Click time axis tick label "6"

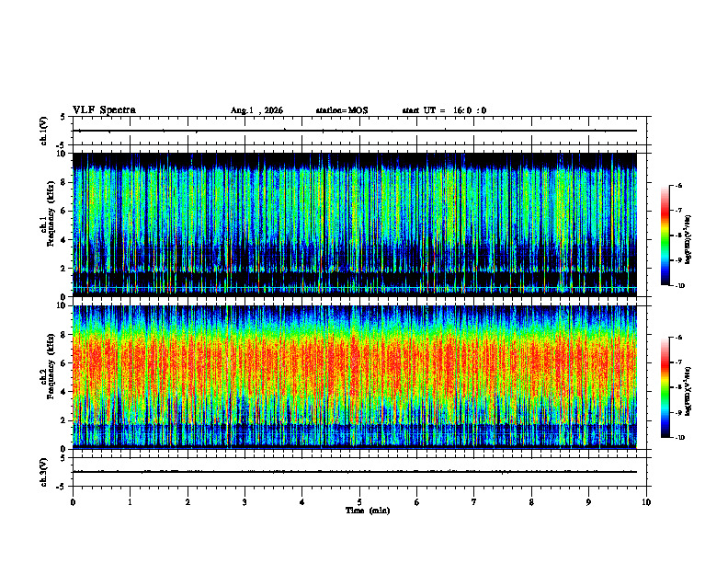pyautogui.click(x=417, y=502)
